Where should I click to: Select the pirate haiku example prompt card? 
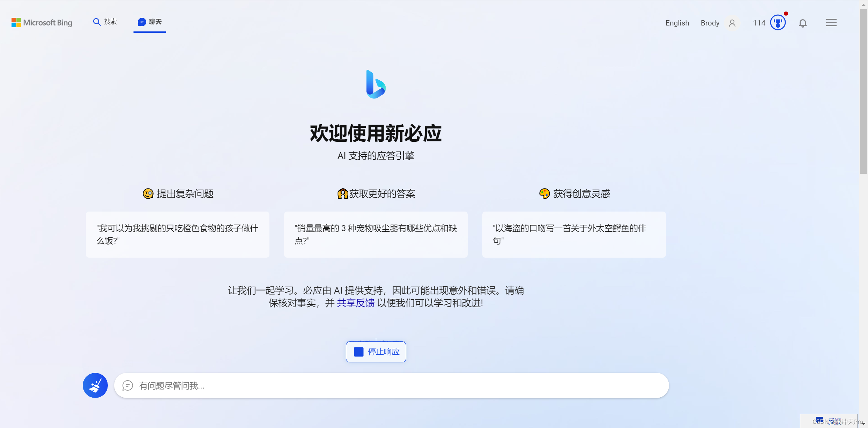pyautogui.click(x=574, y=234)
